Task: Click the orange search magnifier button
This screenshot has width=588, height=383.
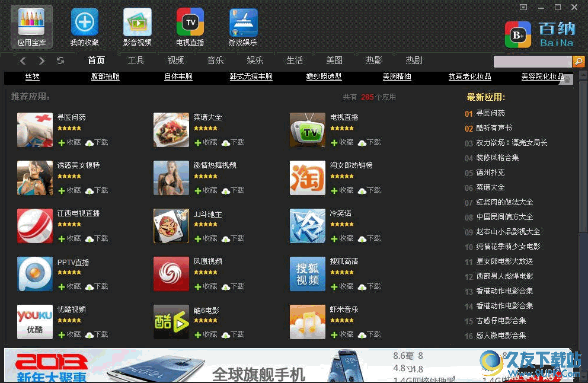Action: (x=579, y=61)
